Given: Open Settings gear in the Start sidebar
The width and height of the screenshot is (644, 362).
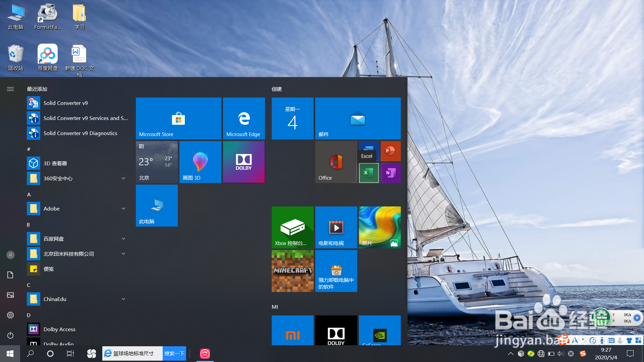Looking at the screenshot, I should 10,315.
